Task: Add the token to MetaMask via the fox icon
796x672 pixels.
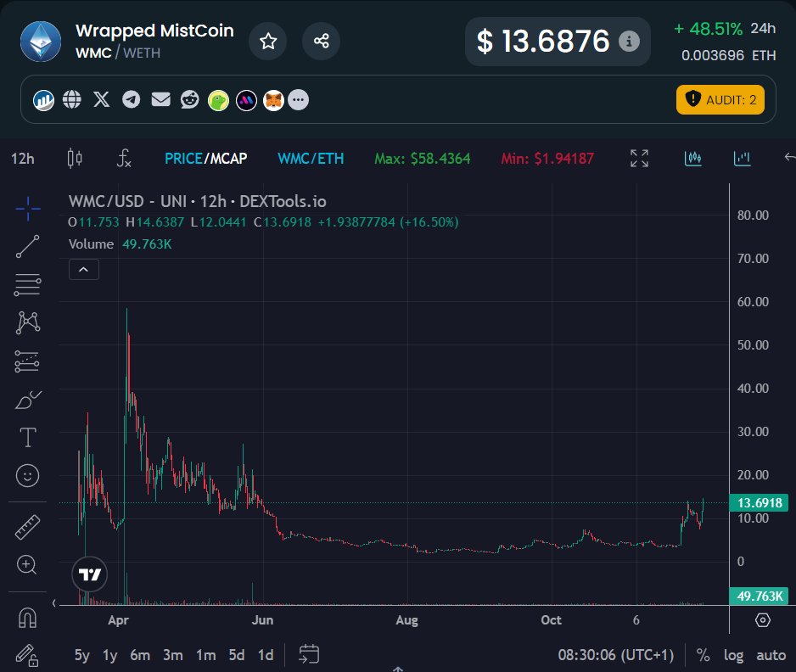Action: tap(273, 100)
